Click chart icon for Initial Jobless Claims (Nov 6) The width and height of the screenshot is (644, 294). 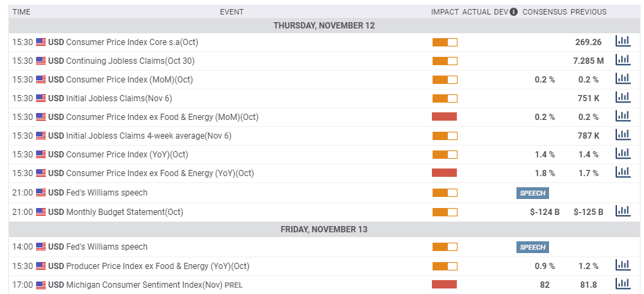click(x=623, y=98)
